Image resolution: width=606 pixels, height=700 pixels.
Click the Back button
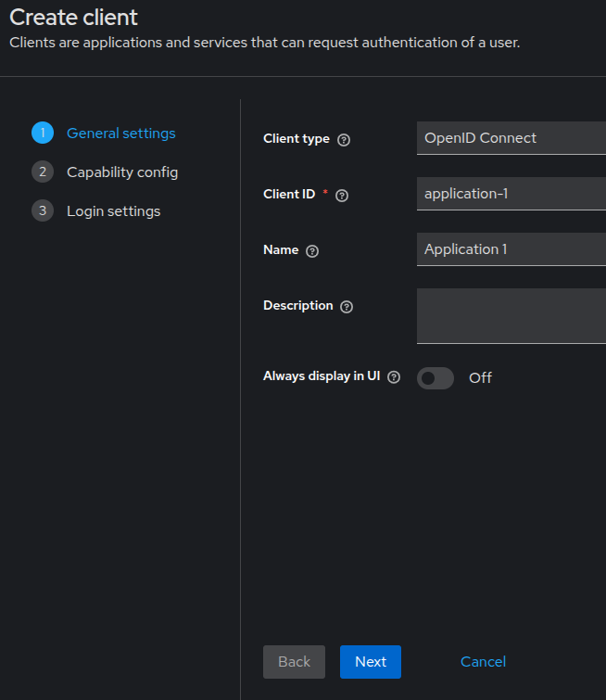pyautogui.click(x=294, y=662)
